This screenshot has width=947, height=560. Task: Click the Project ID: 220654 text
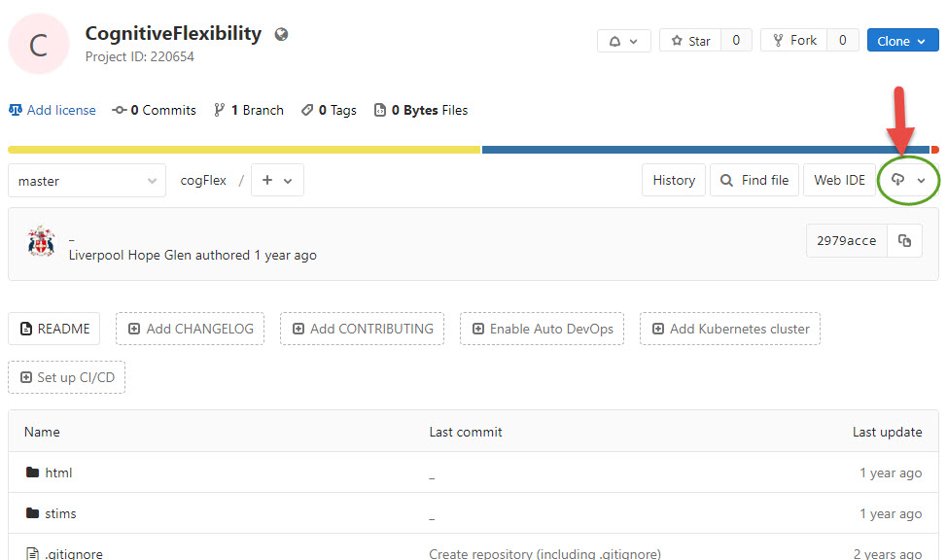(x=139, y=56)
